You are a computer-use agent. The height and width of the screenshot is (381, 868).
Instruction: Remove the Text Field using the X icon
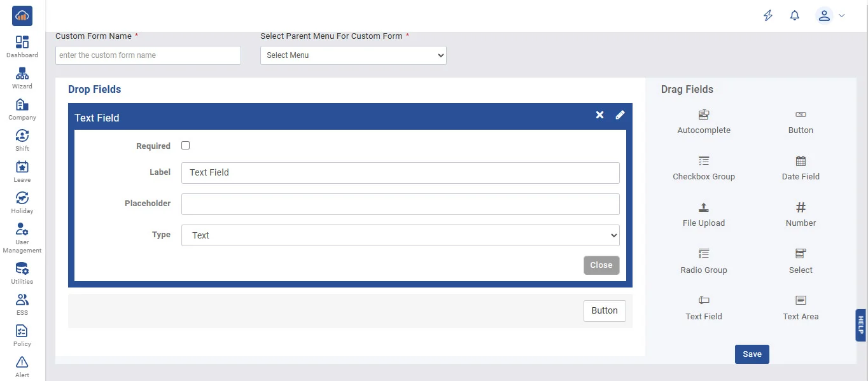(599, 115)
